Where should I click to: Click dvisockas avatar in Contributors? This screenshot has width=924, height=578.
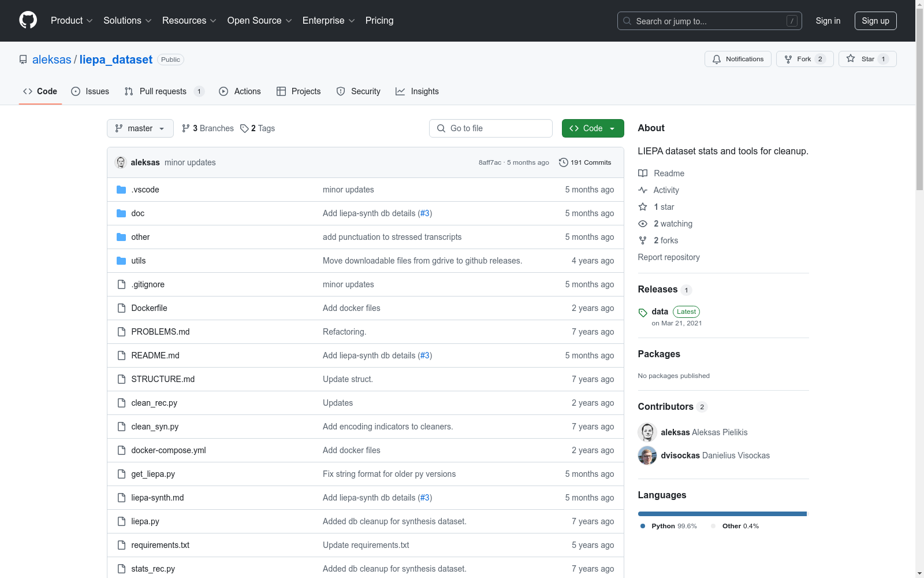click(x=647, y=455)
